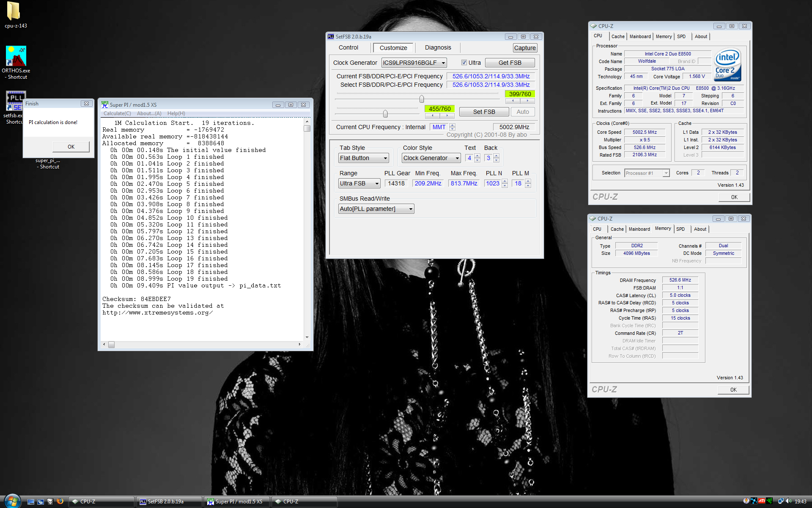The width and height of the screenshot is (812, 508).
Task: Click the Intel Core 2 Duo logo in CPU-Z
Action: [x=727, y=65]
